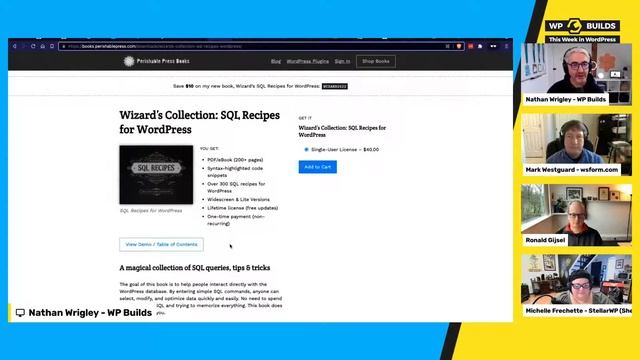The width and height of the screenshot is (640, 360).
Task: Click Nathan Wrigley's webcam tile
Action: (x=576, y=74)
